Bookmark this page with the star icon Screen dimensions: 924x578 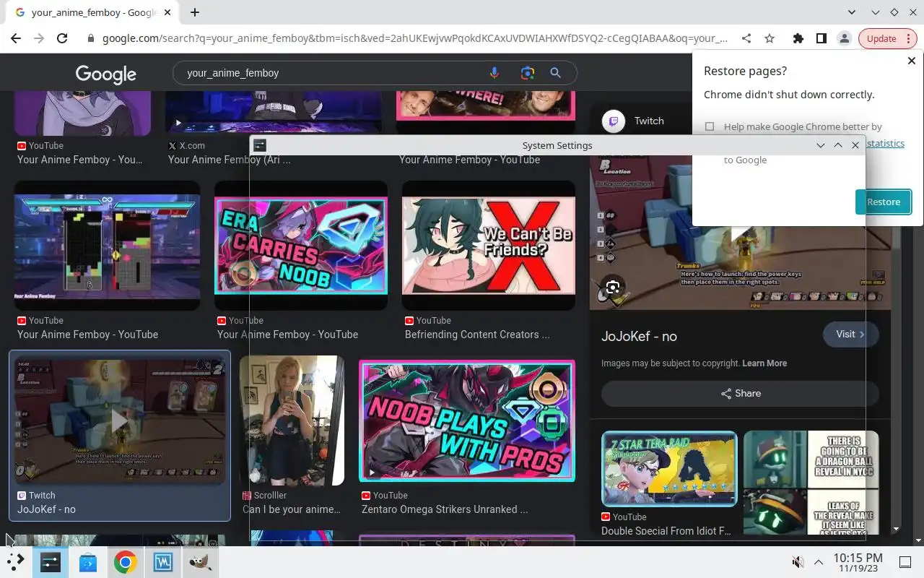pyautogui.click(x=770, y=38)
